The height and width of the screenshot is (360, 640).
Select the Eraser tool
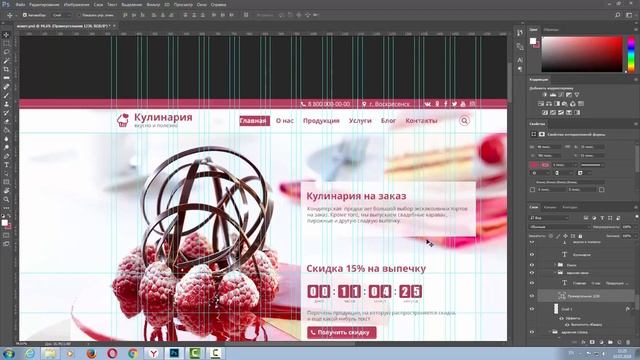(6, 122)
